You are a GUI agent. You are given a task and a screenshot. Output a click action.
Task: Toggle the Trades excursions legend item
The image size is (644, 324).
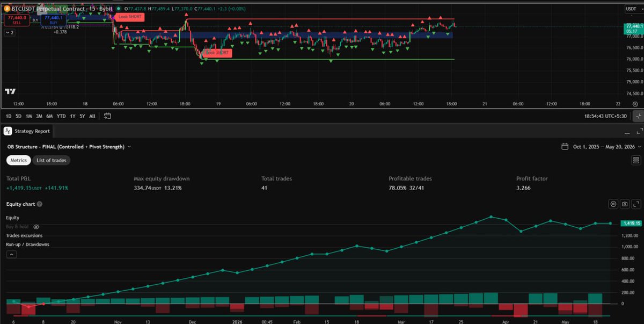(x=24, y=235)
